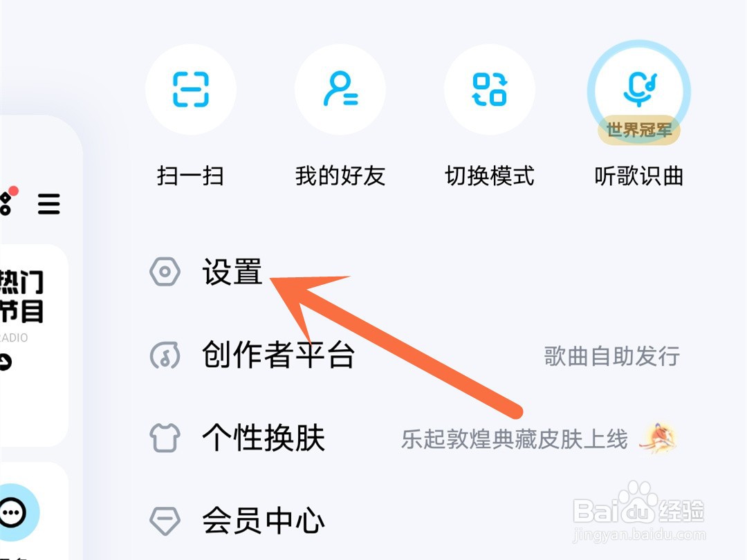The height and width of the screenshot is (560, 747).
Task: Open the 听歌识曲 microphone icon
Action: point(639,89)
